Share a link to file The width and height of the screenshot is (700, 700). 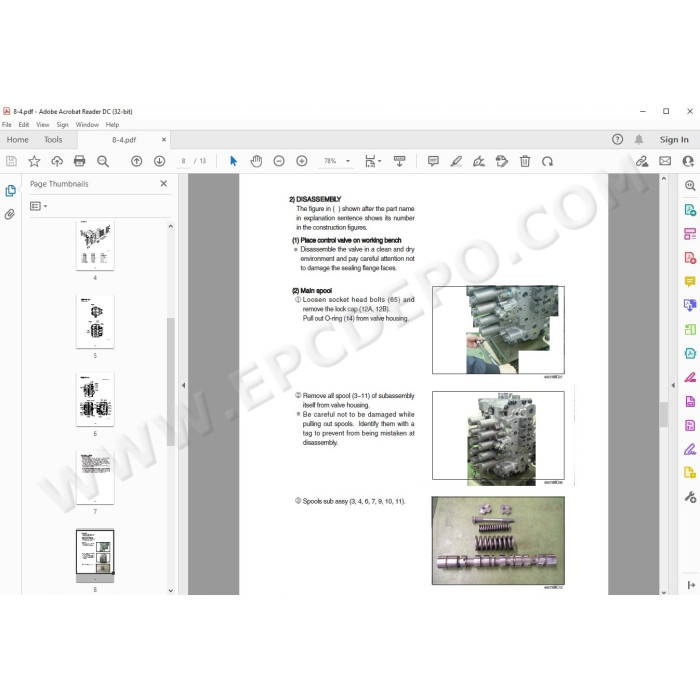[x=642, y=161]
